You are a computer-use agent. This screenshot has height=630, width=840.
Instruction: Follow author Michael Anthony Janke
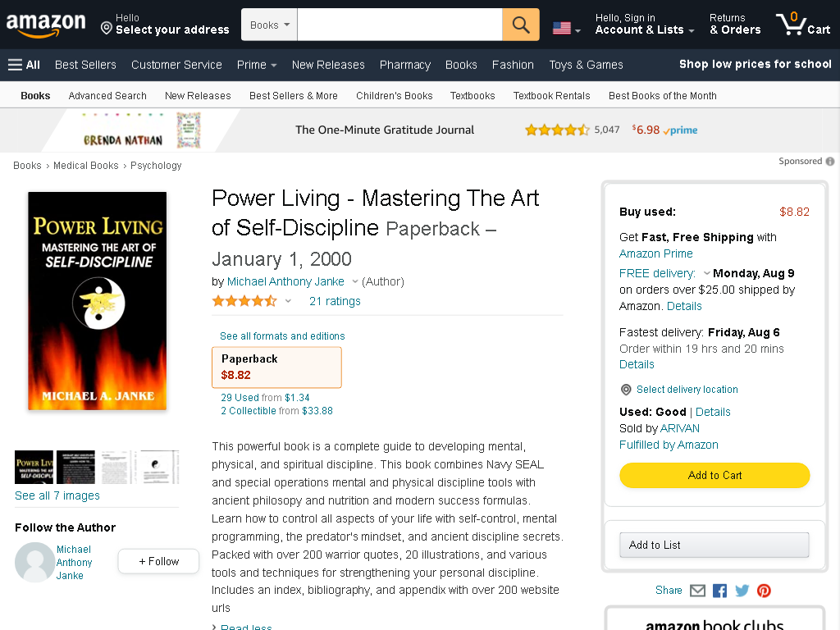click(158, 561)
